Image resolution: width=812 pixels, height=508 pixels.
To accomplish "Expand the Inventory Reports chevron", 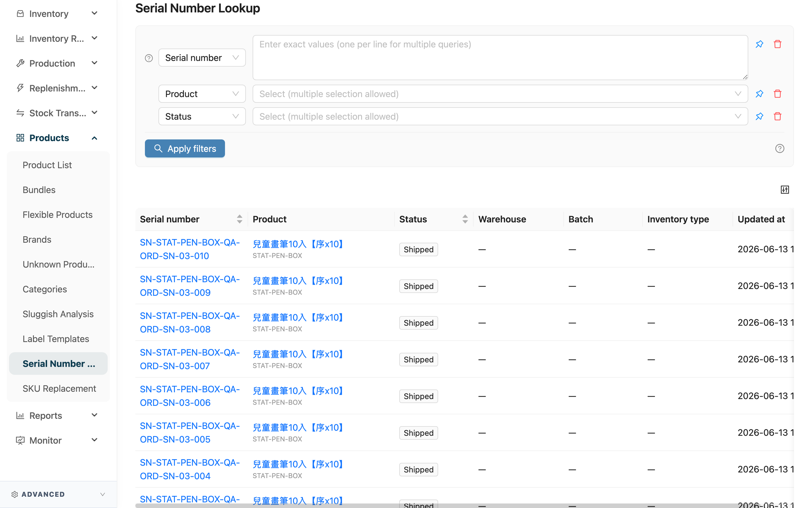I will tap(95, 38).
